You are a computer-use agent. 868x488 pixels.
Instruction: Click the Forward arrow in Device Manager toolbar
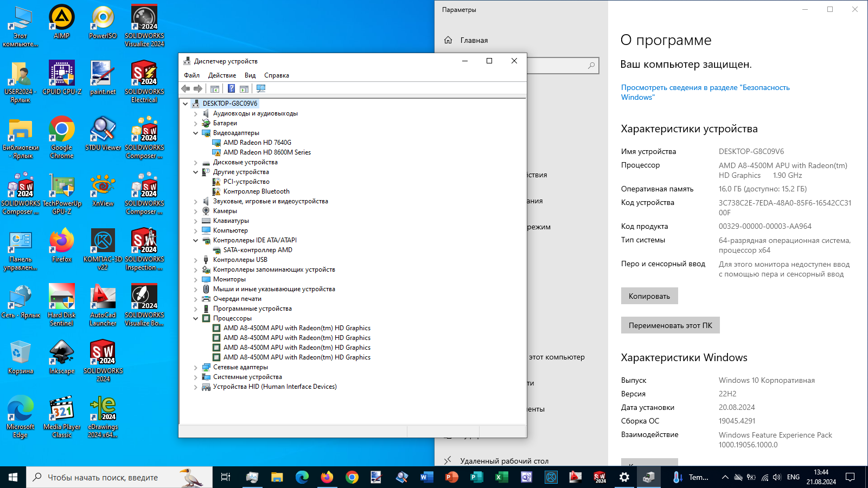pos(198,88)
